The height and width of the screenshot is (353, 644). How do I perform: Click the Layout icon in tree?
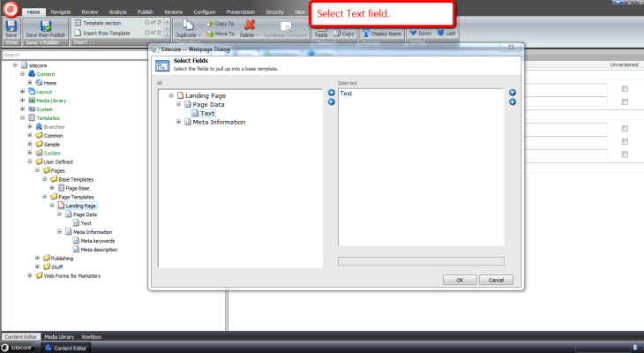coord(32,91)
